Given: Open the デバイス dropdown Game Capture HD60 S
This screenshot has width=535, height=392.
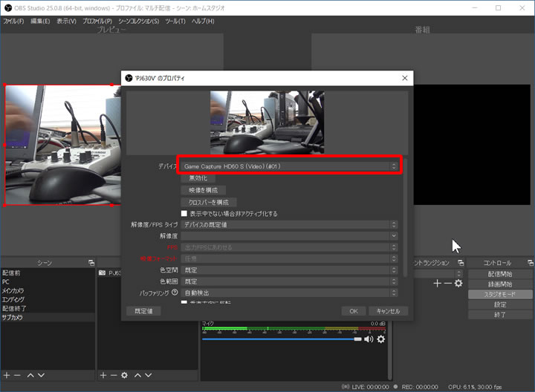Looking at the screenshot, I should pyautogui.click(x=289, y=166).
